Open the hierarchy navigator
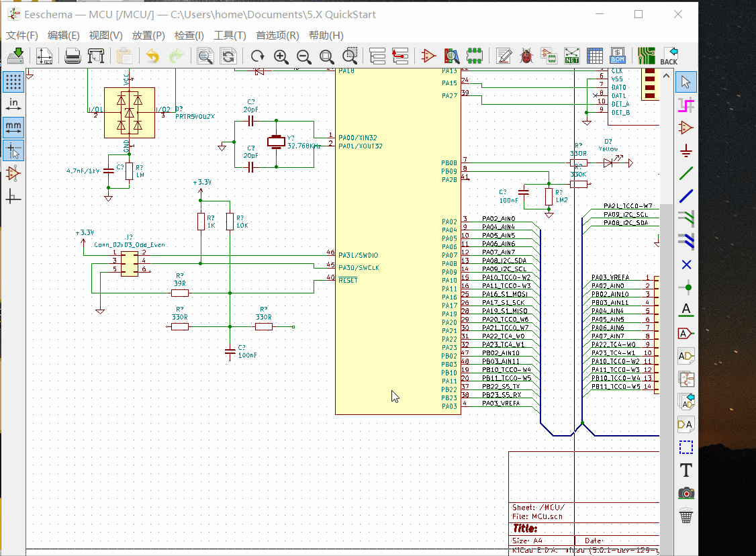 tap(377, 56)
